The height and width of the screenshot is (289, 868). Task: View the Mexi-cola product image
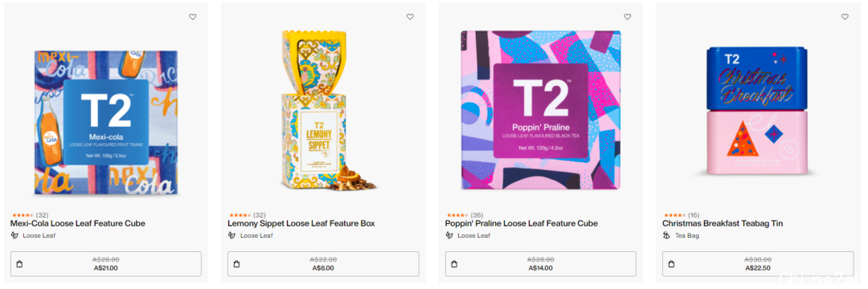(x=106, y=123)
